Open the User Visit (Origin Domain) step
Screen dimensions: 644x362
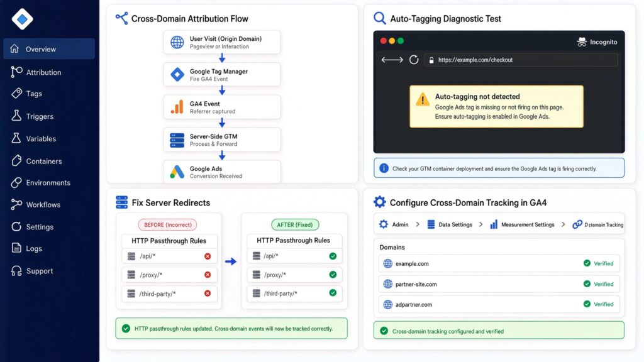coord(222,42)
